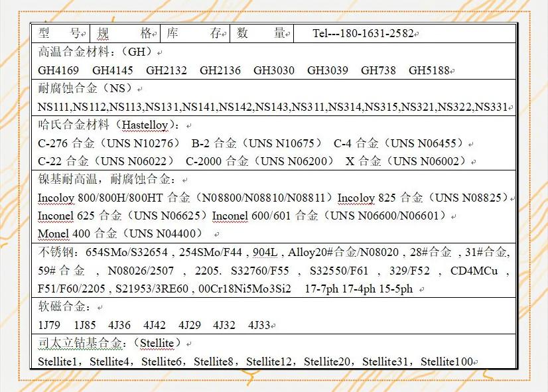The width and height of the screenshot is (548, 392).
Task: Click the entry S21953/3RE60
Action: pos(152,289)
